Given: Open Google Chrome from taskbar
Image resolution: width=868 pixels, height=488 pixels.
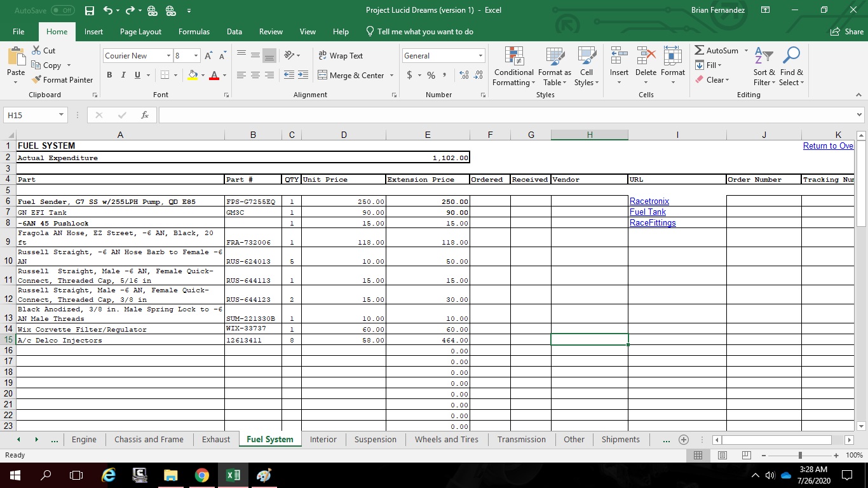Looking at the screenshot, I should coord(202,475).
